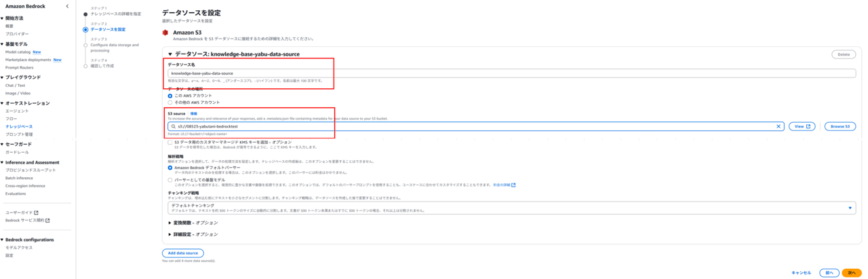Viewport: 868px width, 279px height.
Task: Open the 料金の詳細 link
Action: 504,185
